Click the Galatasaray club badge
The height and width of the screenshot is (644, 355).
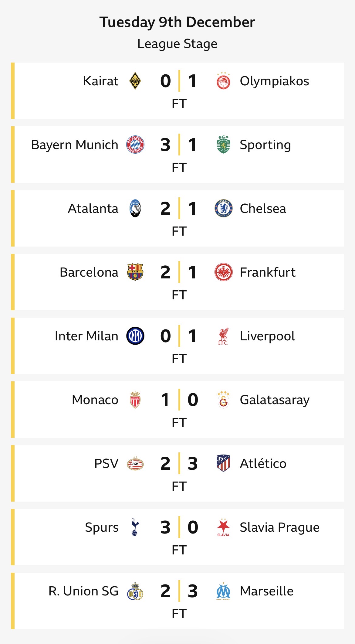223,400
